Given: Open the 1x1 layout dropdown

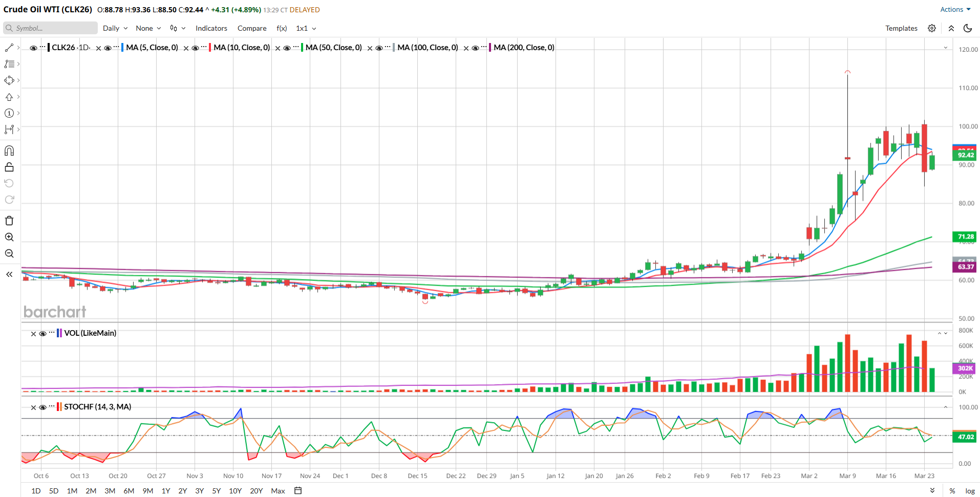Looking at the screenshot, I should (306, 28).
